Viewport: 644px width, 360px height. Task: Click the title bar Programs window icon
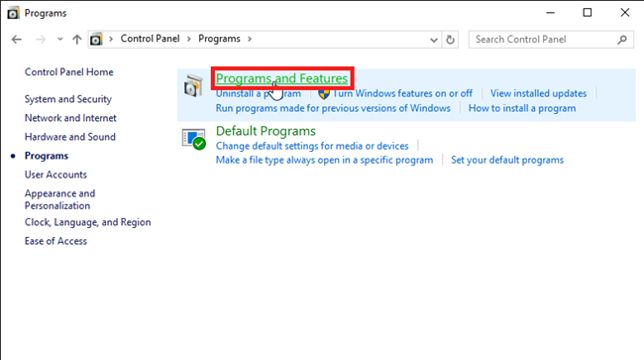[13, 13]
